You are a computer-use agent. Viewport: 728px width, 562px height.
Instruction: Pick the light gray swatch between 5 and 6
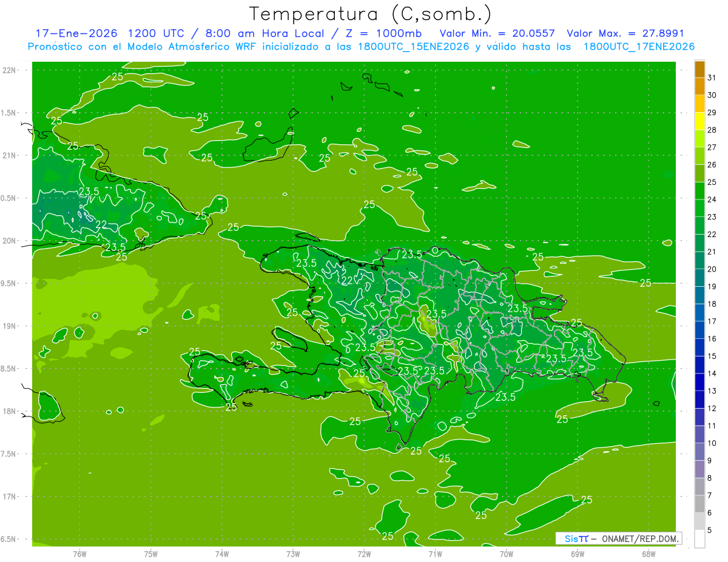click(699, 521)
